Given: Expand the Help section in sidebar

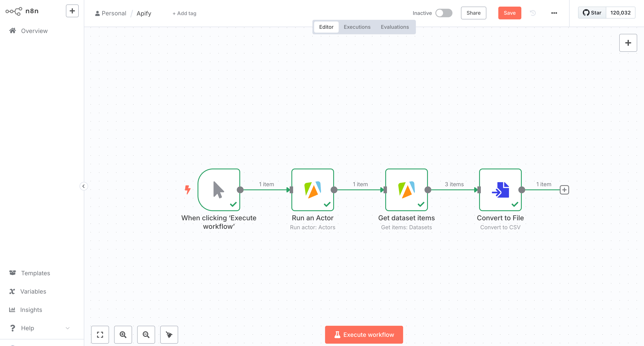Looking at the screenshot, I should tap(27, 328).
